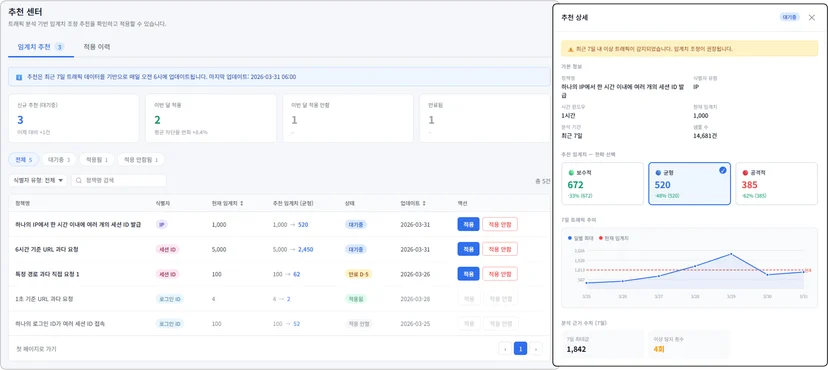Go to next page arrow in pagination
The image size is (828, 370).
(536, 348)
